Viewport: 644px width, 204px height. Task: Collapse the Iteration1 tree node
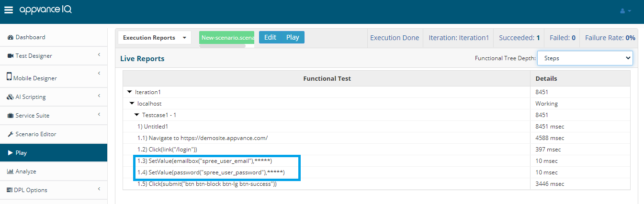pyautogui.click(x=130, y=92)
